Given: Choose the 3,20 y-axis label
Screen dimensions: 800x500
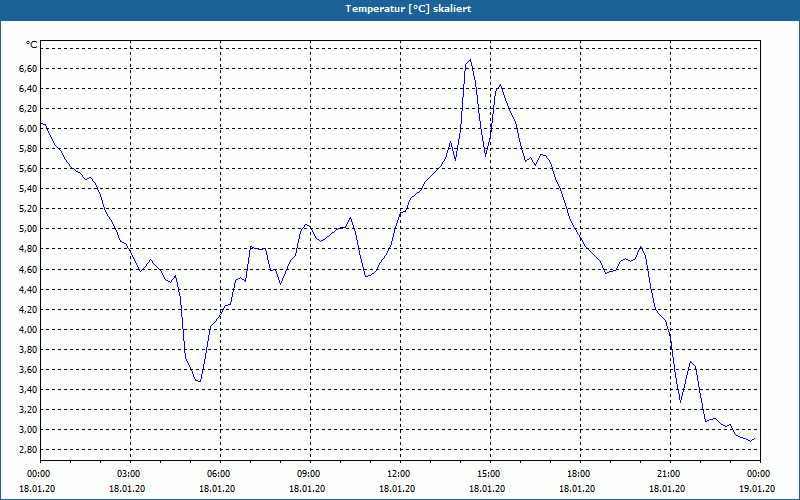Looking at the screenshot, I should (x=28, y=410).
